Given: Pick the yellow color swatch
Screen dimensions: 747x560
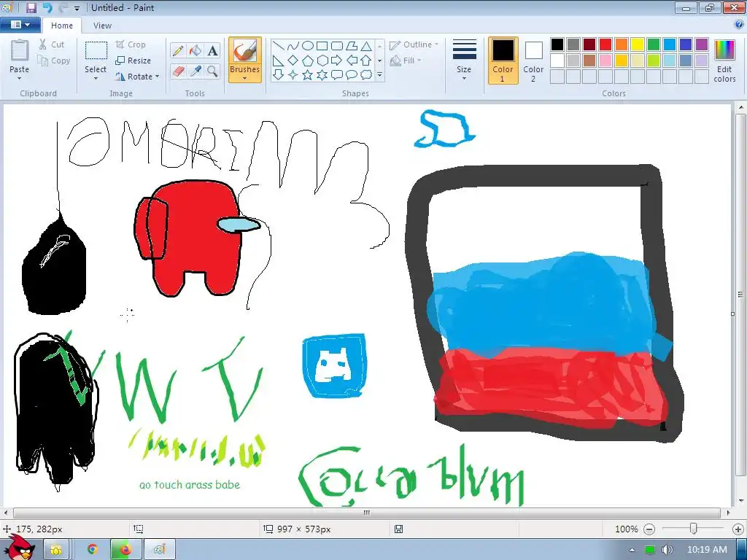Looking at the screenshot, I should tap(638, 44).
